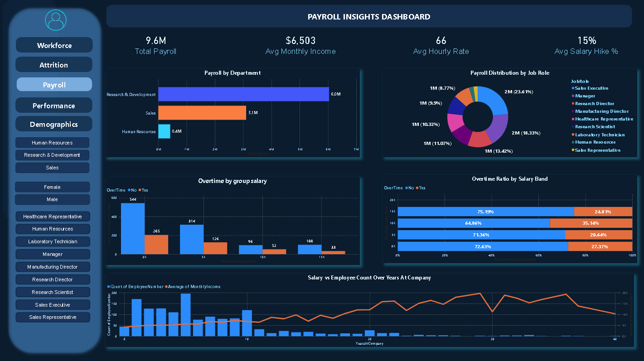Click the Payroll Insights Dashboard title

[x=369, y=17]
